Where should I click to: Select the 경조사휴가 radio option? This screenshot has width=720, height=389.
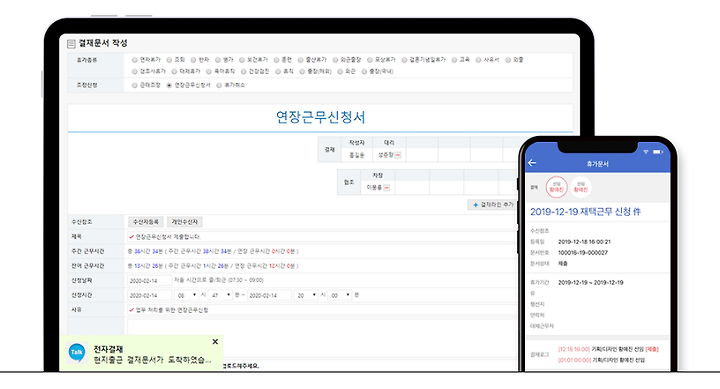[x=135, y=72]
